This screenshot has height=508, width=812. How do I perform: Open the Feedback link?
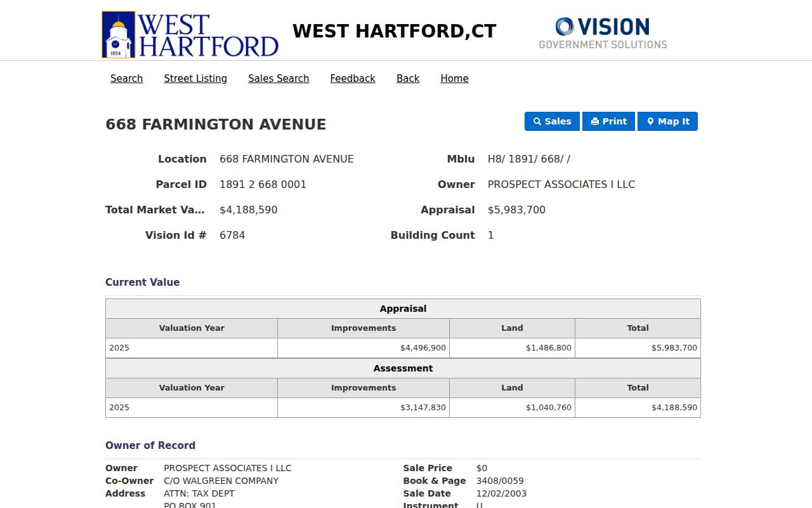click(353, 78)
